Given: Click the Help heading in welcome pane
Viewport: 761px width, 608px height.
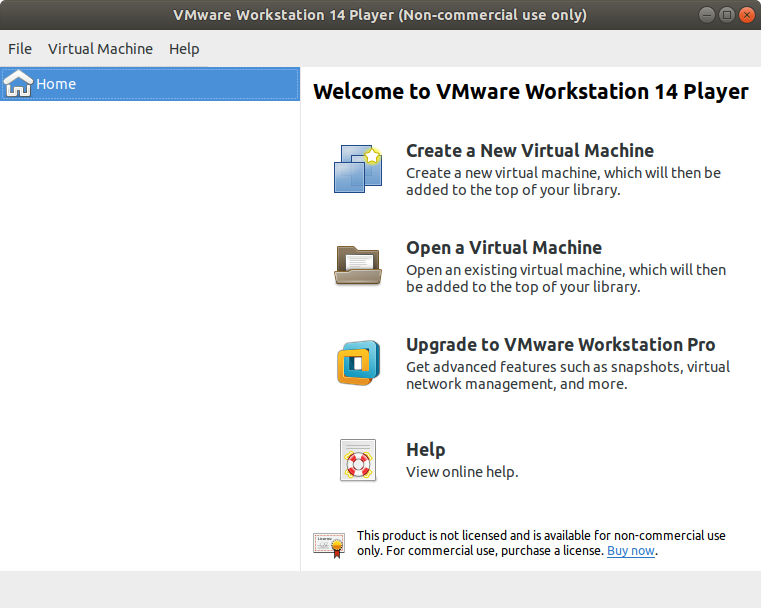Looking at the screenshot, I should [426, 450].
